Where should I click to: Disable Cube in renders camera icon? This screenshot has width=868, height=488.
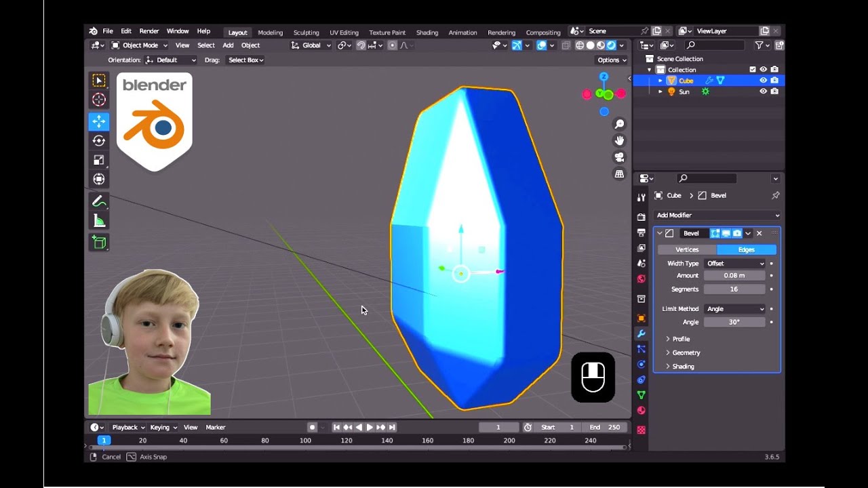tap(774, 80)
